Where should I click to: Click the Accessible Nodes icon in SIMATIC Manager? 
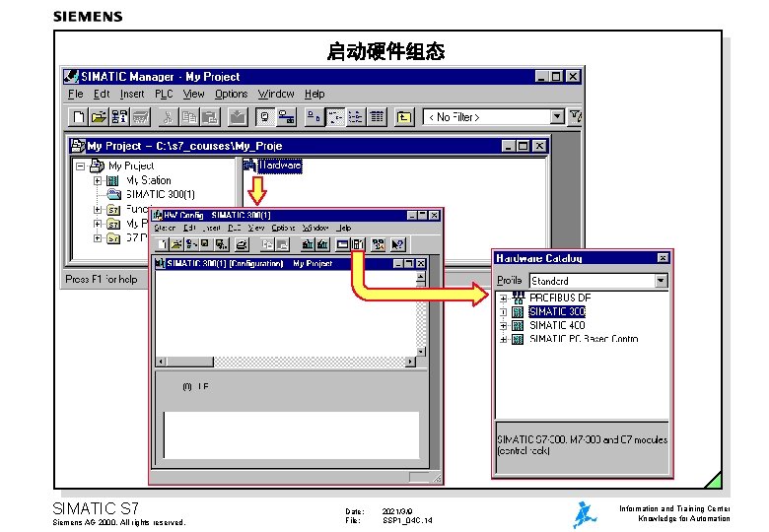coord(118,117)
